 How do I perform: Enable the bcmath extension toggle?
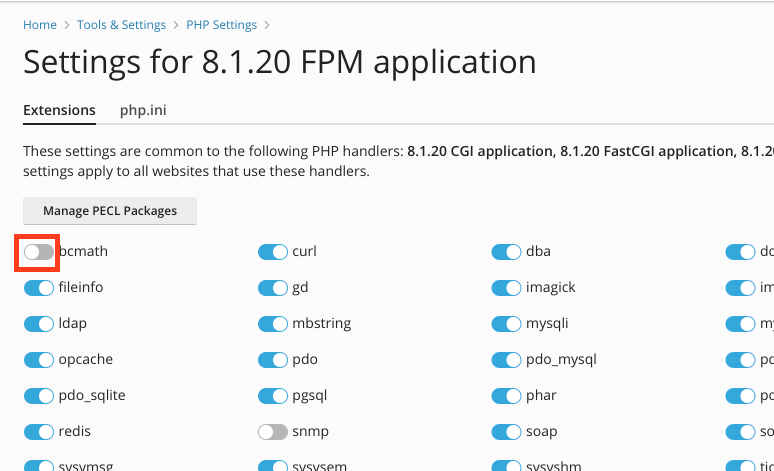[x=39, y=252]
